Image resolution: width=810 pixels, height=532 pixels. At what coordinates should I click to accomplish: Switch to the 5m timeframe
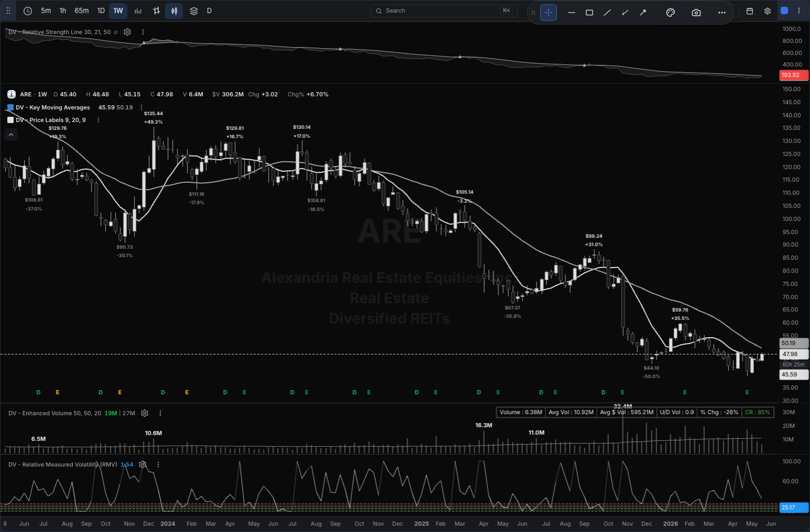pos(46,10)
